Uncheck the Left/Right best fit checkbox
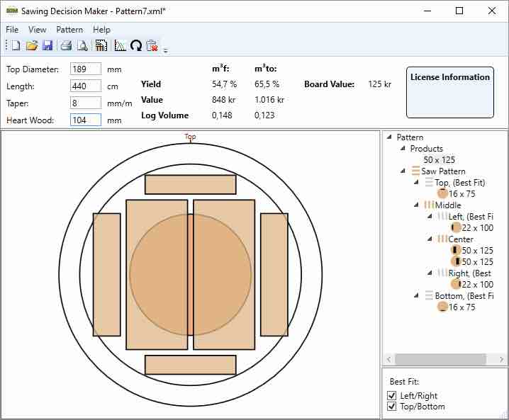509x420 pixels. click(392, 396)
